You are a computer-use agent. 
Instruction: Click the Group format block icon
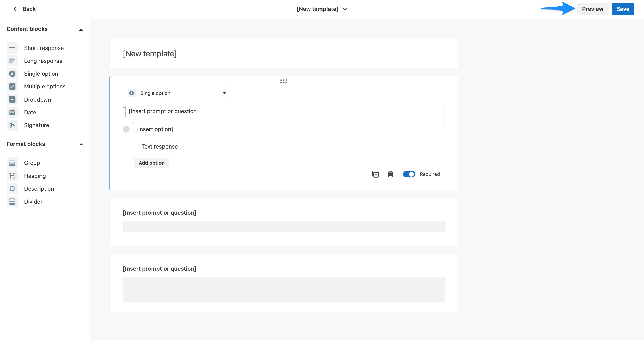12,163
